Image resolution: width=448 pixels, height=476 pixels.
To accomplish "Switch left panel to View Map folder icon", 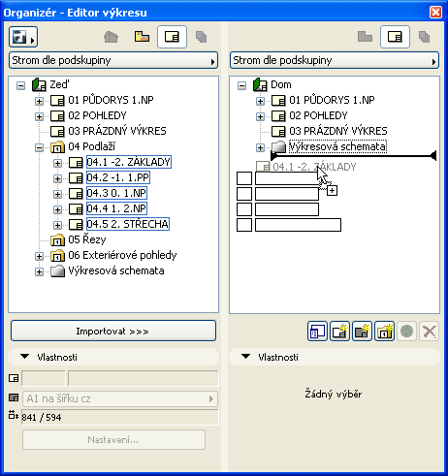I will (x=142, y=37).
